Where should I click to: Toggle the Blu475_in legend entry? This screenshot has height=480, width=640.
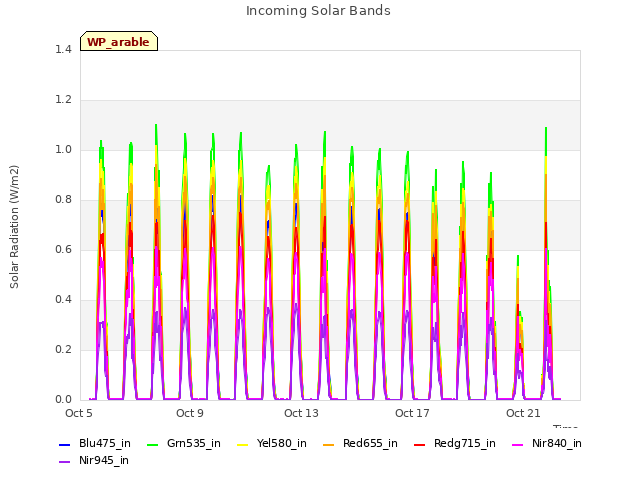click(95, 444)
